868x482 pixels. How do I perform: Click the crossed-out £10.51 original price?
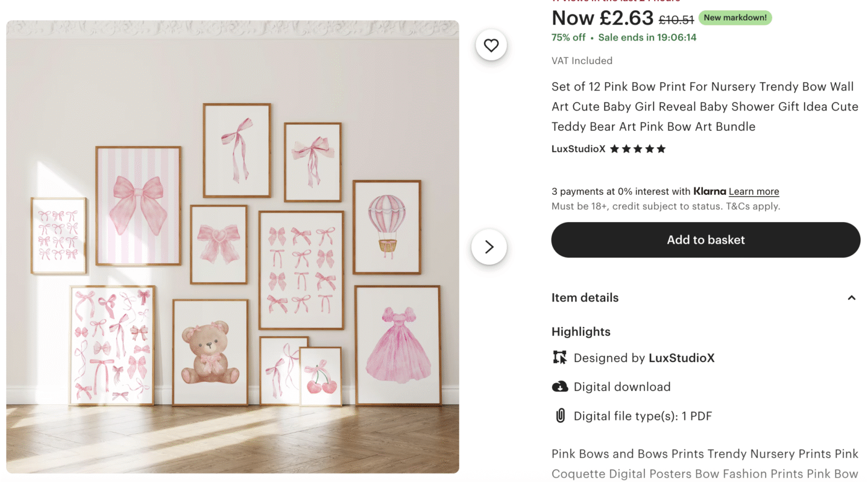(676, 20)
